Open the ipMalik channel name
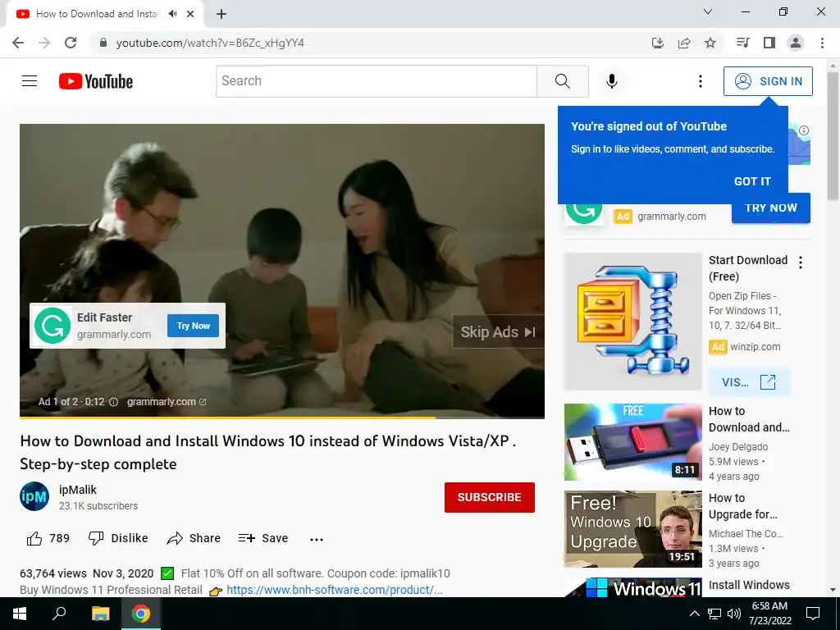The height and width of the screenshot is (630, 840). [78, 490]
